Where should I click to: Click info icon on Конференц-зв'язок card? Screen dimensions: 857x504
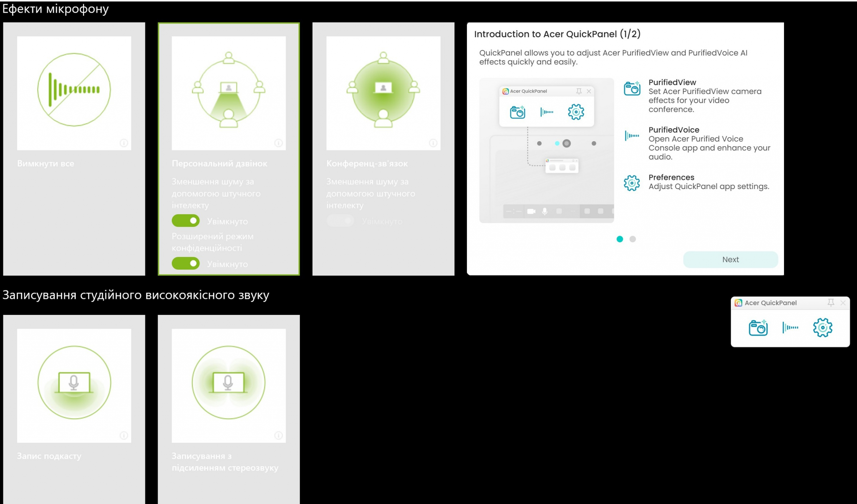click(433, 143)
